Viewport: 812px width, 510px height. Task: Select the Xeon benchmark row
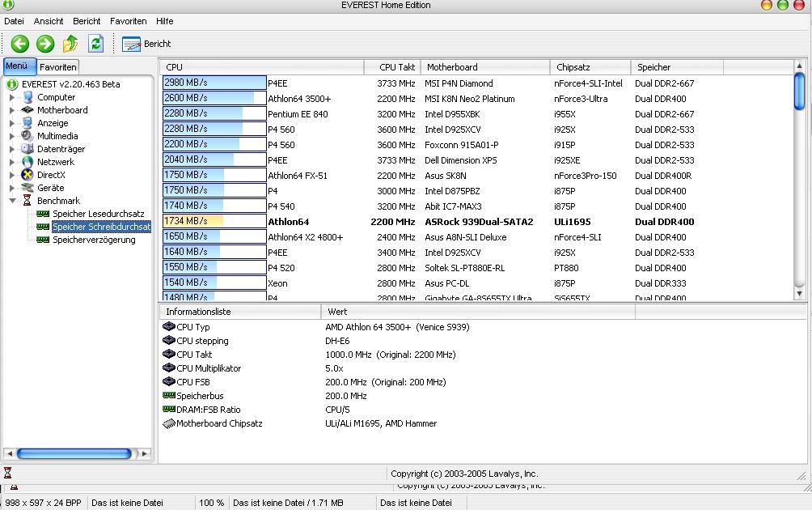[476, 283]
